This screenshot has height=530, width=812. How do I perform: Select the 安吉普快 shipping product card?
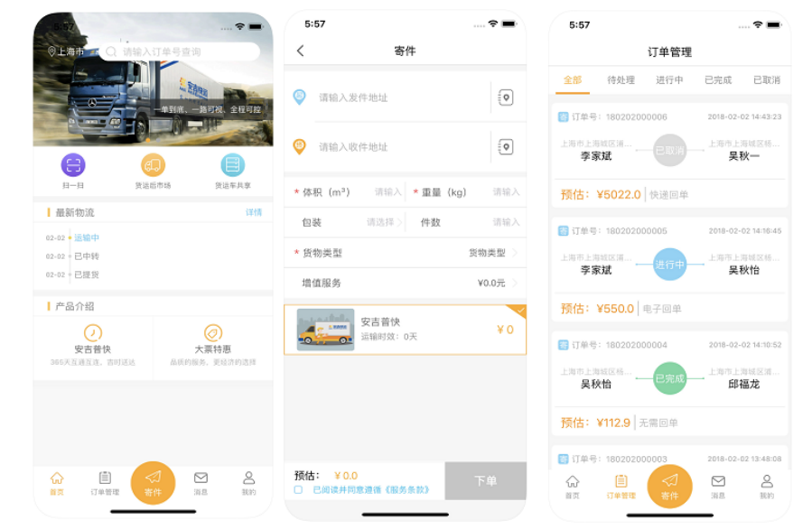click(405, 330)
